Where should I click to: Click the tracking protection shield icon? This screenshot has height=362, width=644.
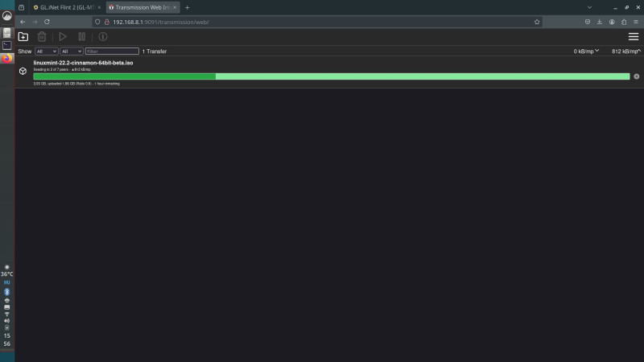(x=97, y=23)
